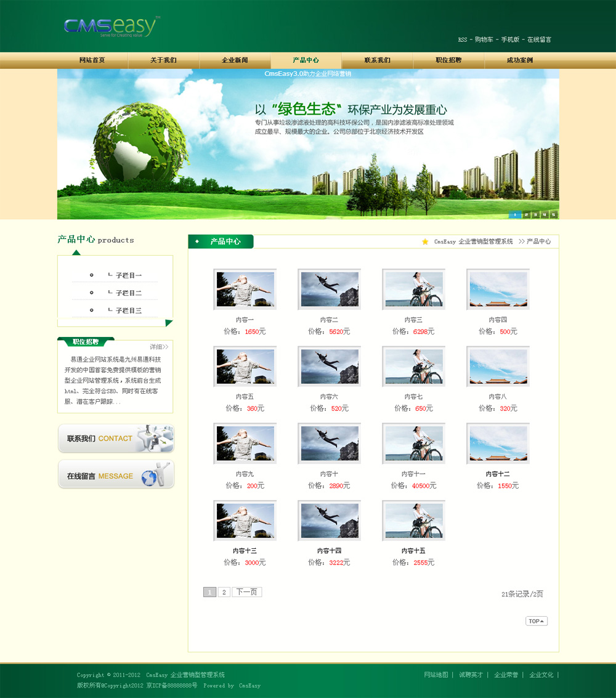Screen dimensions: 616x698
Task: Click the yellow star breadcrumb icon
Action: (425, 241)
